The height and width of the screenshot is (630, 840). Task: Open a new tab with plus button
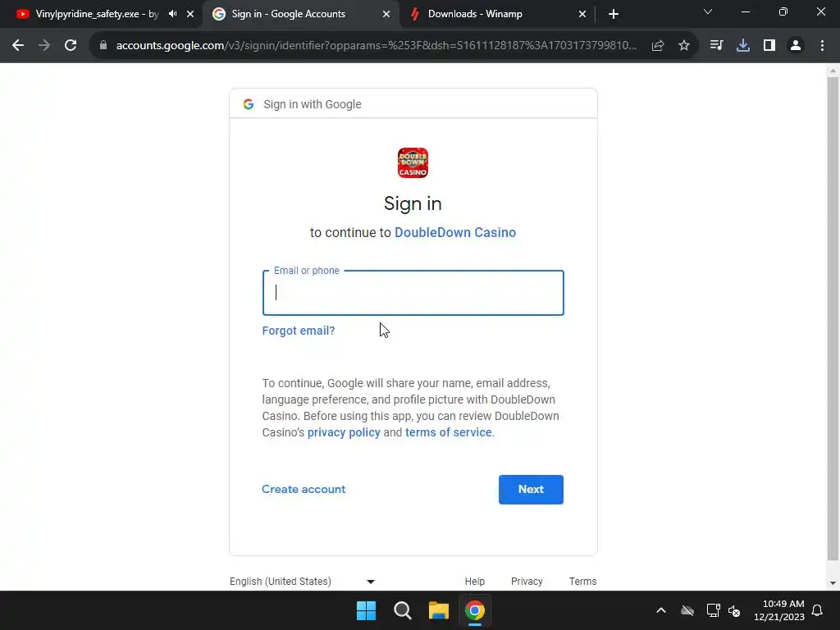(x=614, y=14)
